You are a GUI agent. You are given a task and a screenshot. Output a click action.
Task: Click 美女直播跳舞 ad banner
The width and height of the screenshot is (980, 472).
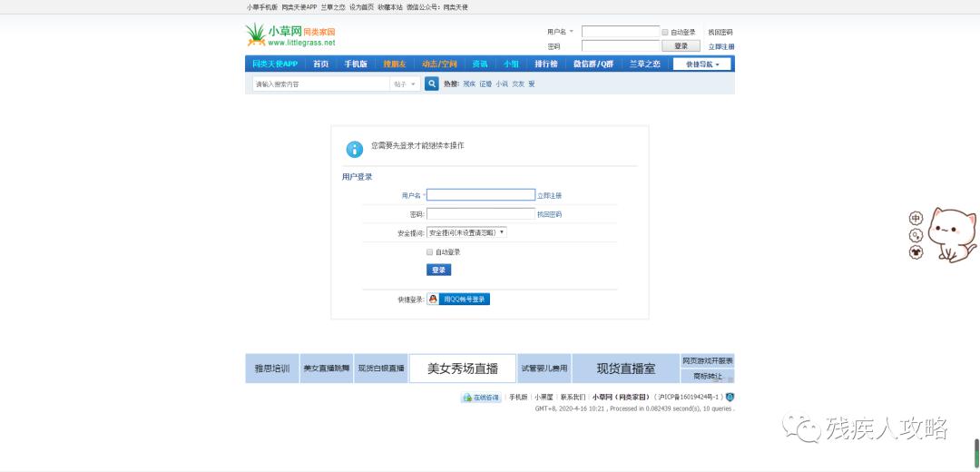click(327, 369)
